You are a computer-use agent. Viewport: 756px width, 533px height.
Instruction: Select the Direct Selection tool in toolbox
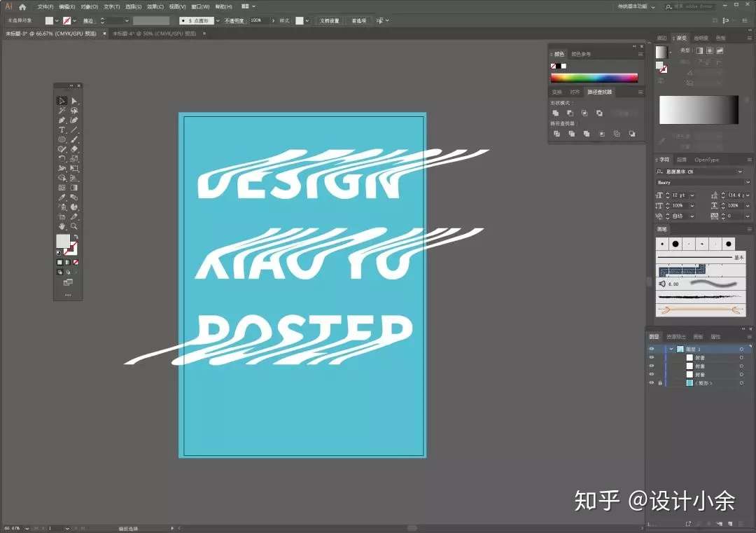(73, 102)
